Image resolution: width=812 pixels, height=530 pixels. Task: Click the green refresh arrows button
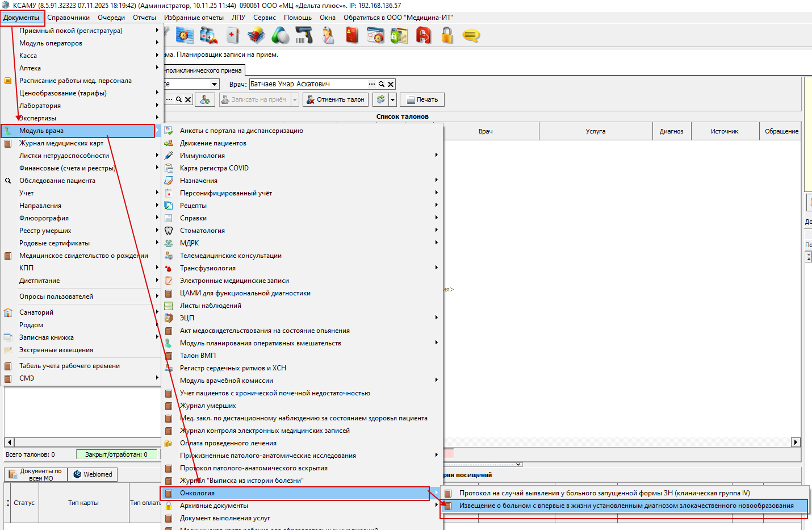(380, 99)
